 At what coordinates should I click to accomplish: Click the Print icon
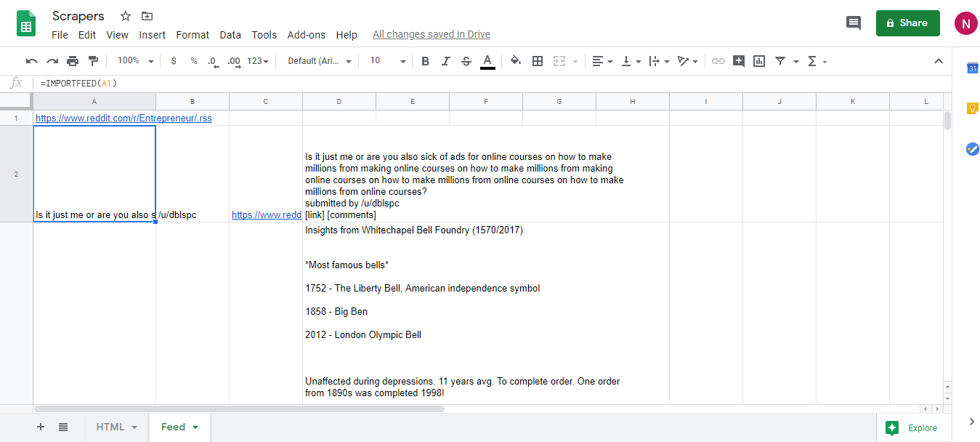[73, 61]
